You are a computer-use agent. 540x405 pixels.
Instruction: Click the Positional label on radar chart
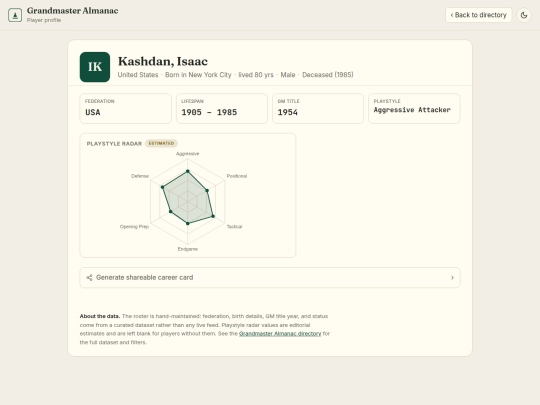237,176
